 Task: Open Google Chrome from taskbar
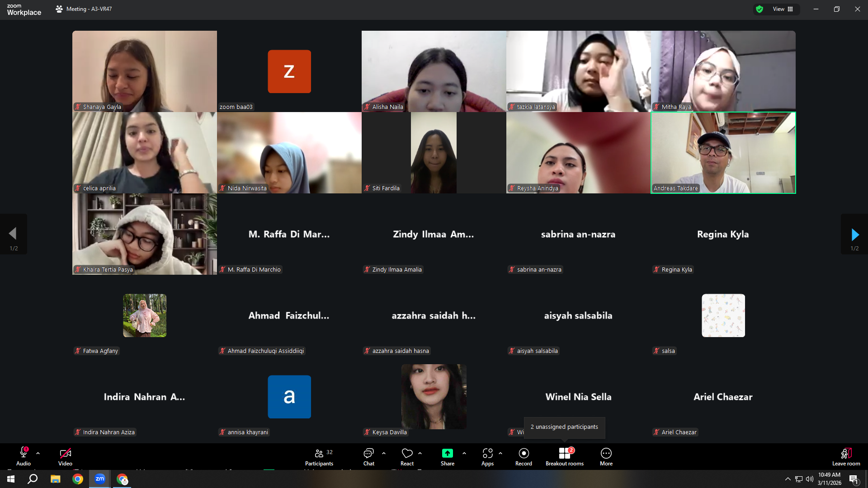pos(78,479)
